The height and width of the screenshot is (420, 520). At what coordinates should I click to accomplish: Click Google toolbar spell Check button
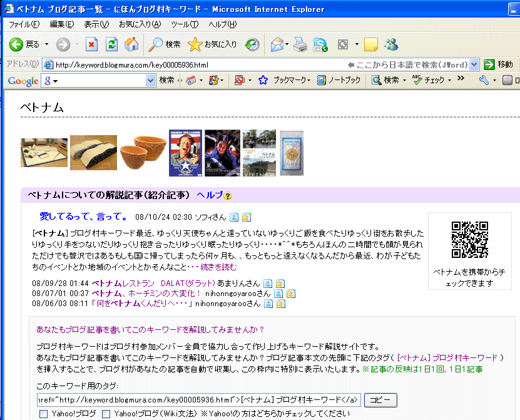pyautogui.click(x=428, y=80)
